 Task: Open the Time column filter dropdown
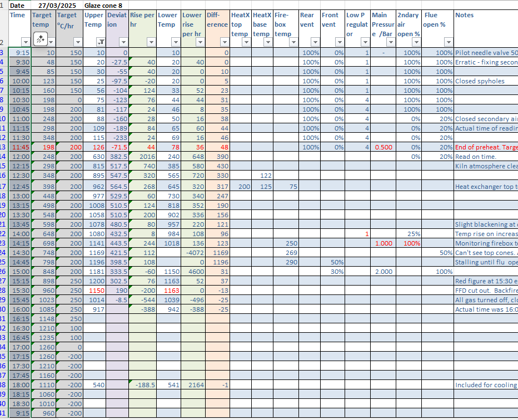[25, 42]
